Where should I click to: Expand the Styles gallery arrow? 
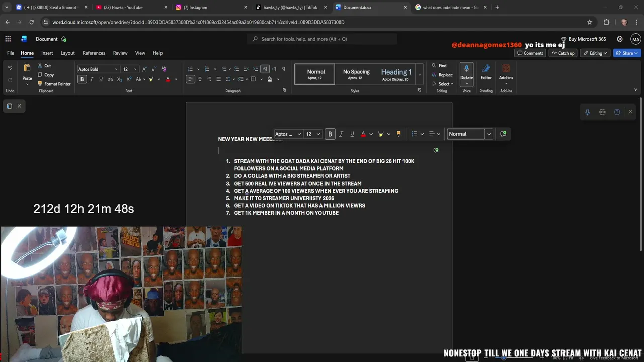(419, 74)
